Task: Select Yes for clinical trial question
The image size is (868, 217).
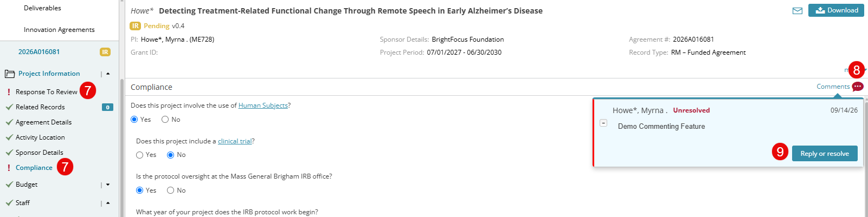Action: click(140, 155)
